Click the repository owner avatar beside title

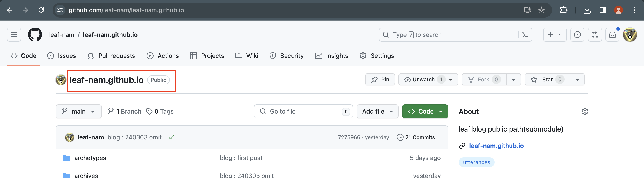click(x=61, y=80)
